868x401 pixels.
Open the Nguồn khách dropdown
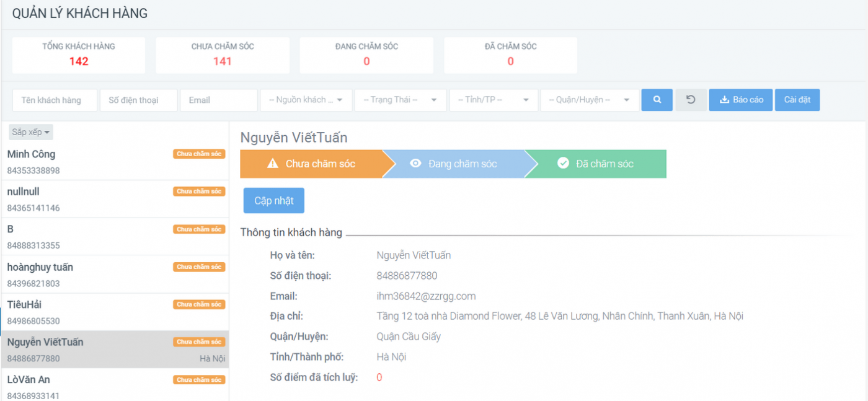306,100
